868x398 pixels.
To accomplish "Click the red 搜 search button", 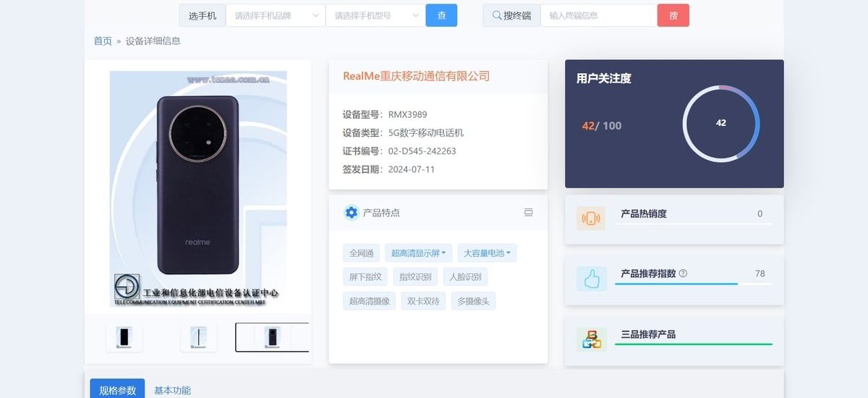I will coord(673,15).
